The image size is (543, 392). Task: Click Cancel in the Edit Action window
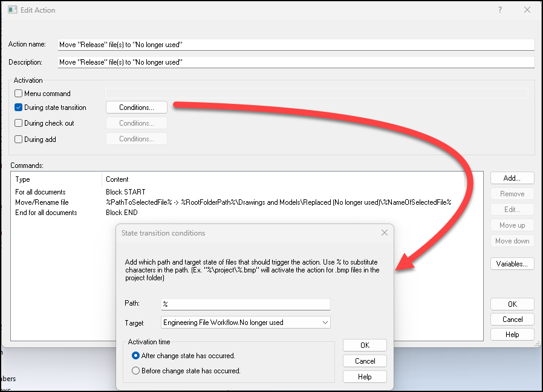pyautogui.click(x=512, y=319)
